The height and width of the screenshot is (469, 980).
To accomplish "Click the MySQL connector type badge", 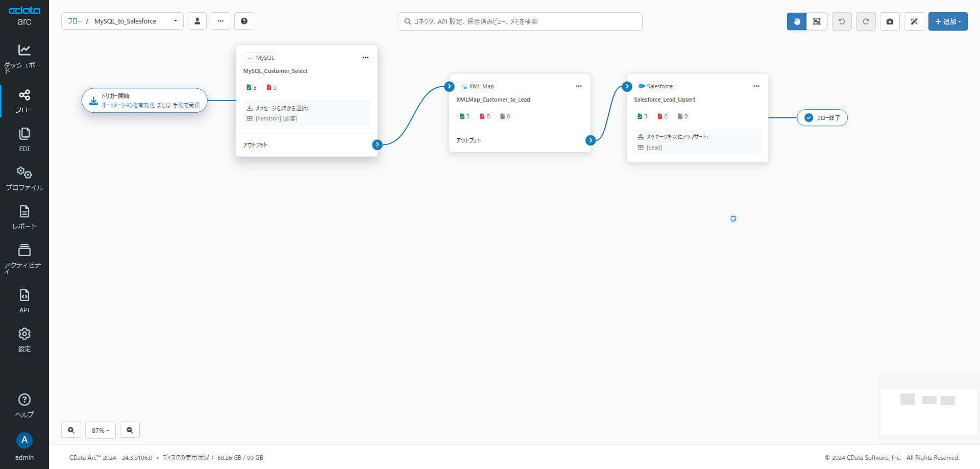I will click(261, 58).
